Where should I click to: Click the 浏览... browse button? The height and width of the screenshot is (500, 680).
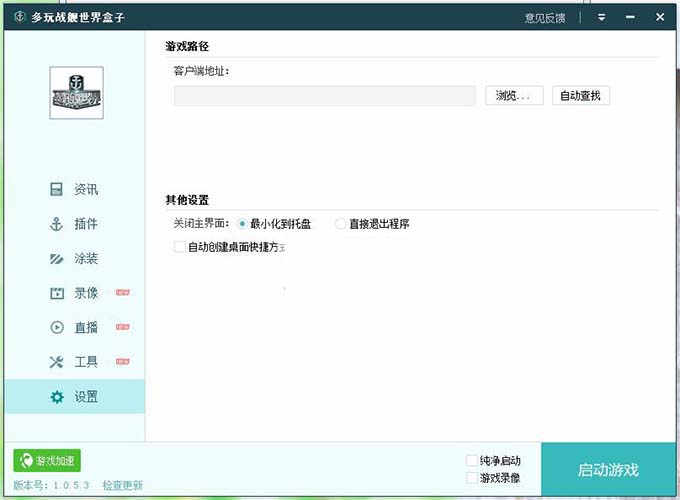514,95
